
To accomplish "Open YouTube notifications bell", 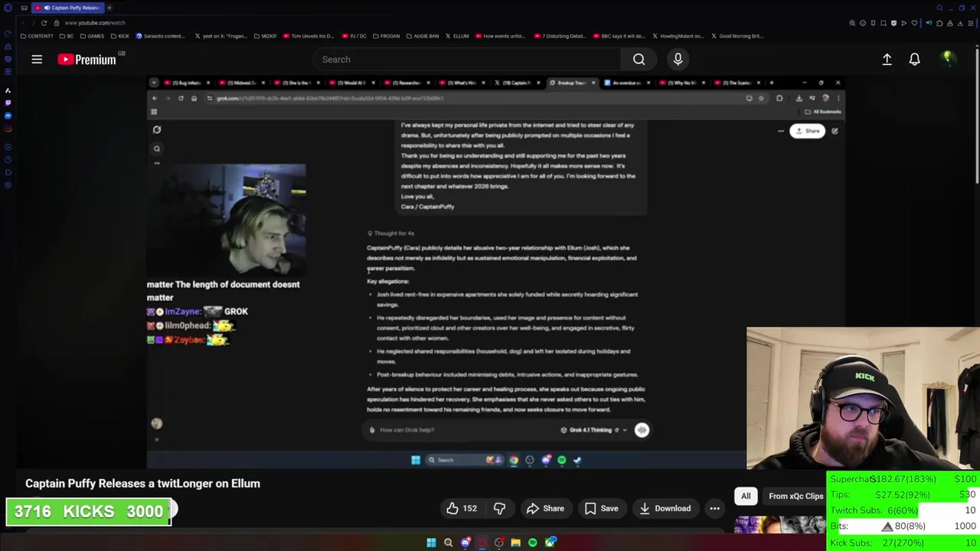I will pos(914,59).
